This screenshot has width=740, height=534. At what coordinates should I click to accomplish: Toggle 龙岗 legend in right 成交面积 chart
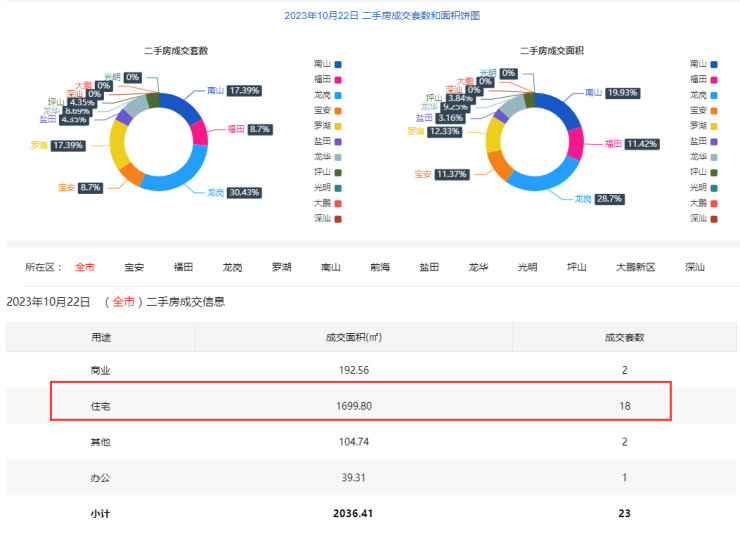click(704, 94)
